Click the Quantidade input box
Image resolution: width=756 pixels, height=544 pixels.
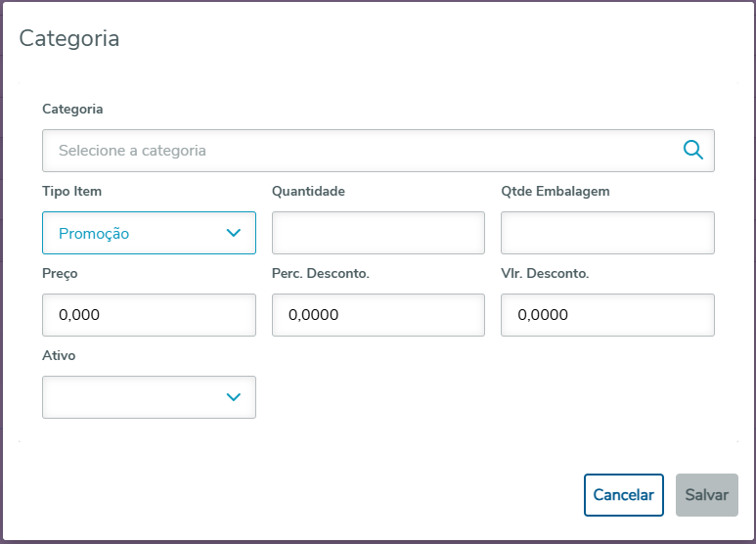pyautogui.click(x=378, y=233)
